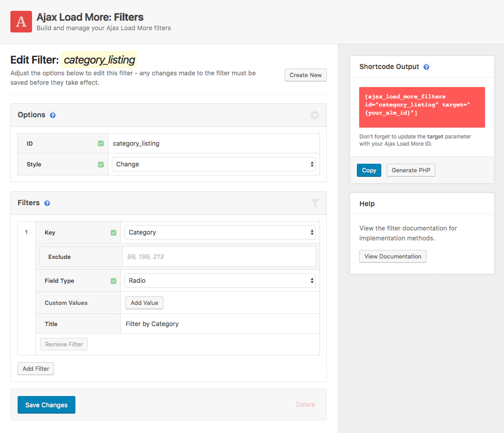
Task: Open the Style dropdown showing Change
Action: (x=214, y=164)
